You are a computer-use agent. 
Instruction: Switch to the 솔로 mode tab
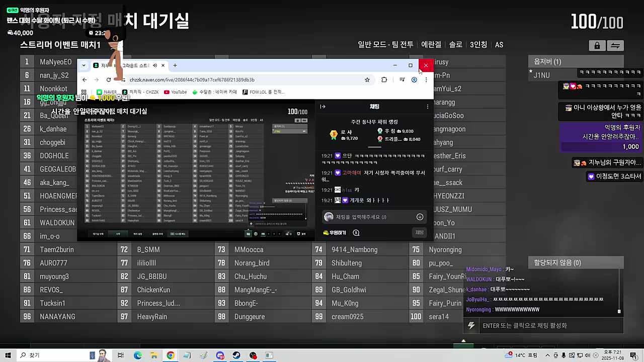(x=455, y=44)
